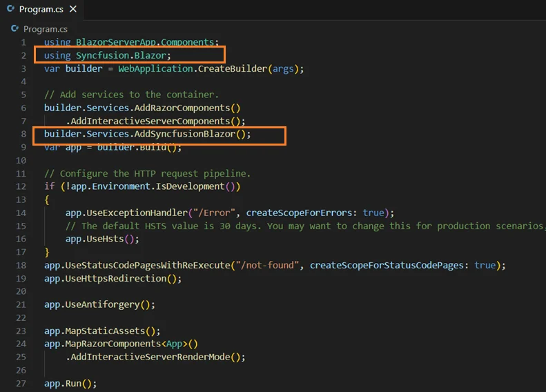The width and height of the screenshot is (546, 392).
Task: Click 'UseStatusCodePagesWithReExecute' on line 18
Action: 148,266
